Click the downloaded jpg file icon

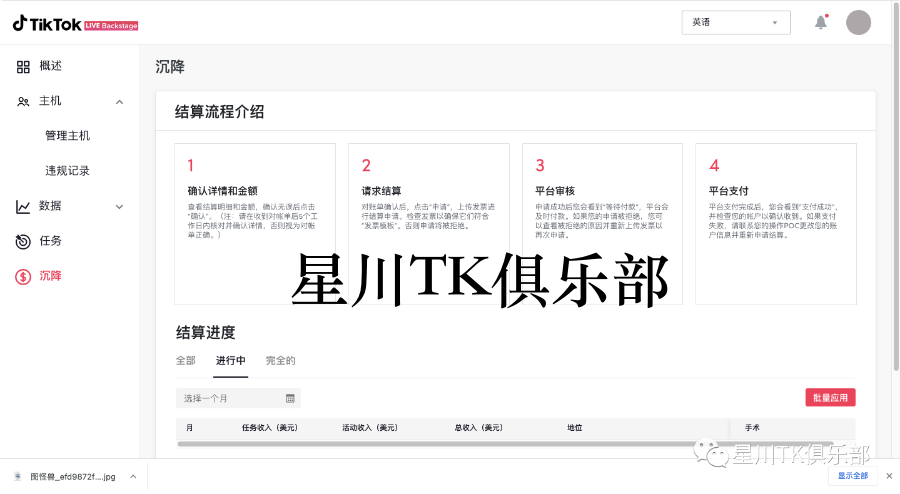[x=17, y=476]
